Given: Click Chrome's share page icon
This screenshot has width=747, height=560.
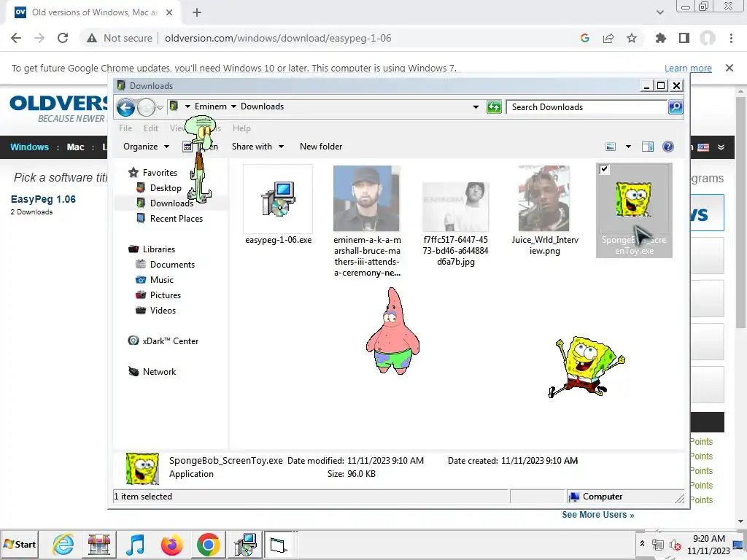Looking at the screenshot, I should coord(608,38).
